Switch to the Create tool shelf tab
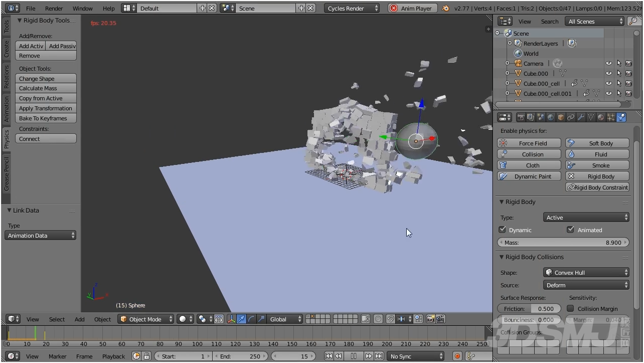Screen dimensions: 644x363 (x=7, y=49)
